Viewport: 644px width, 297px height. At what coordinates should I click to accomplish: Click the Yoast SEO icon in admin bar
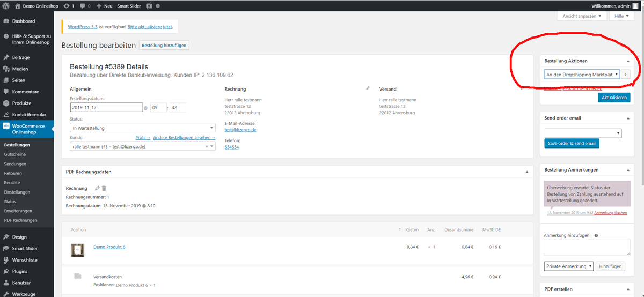coord(149,5)
